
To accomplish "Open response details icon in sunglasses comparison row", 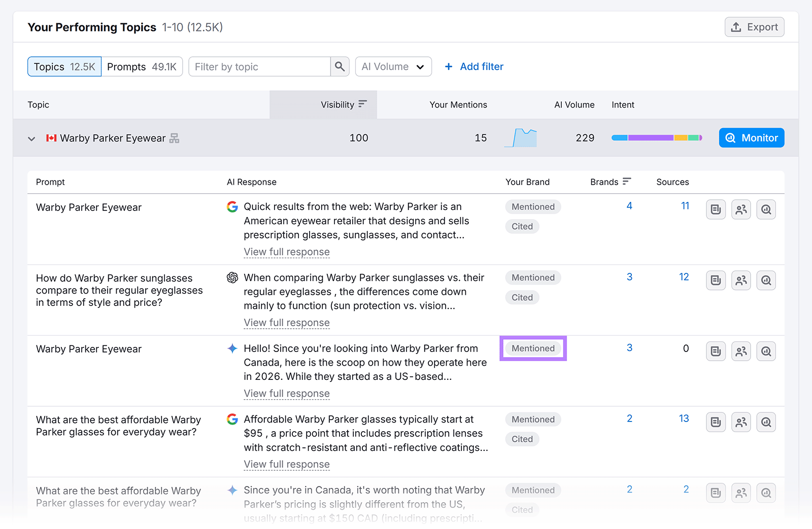I will tap(716, 280).
